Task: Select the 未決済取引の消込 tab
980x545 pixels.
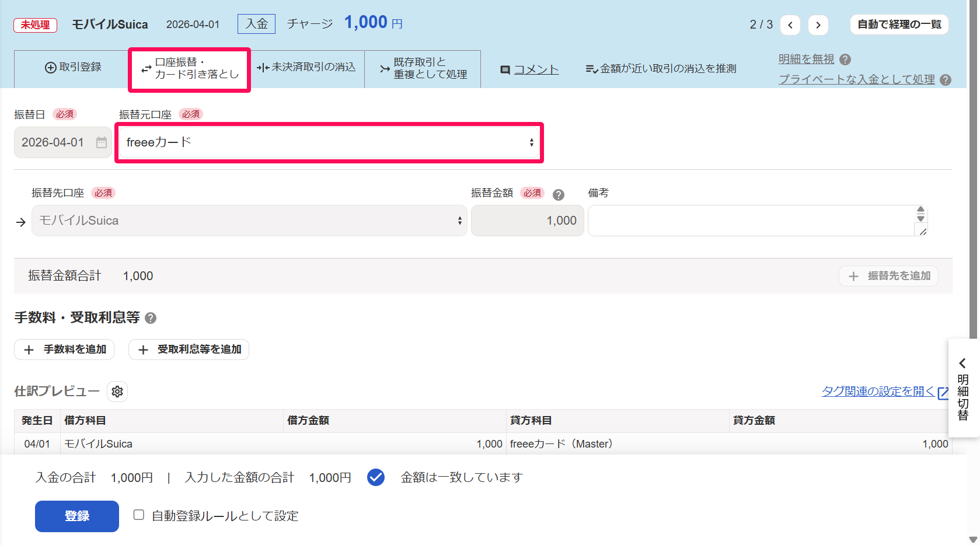Action: pos(306,68)
